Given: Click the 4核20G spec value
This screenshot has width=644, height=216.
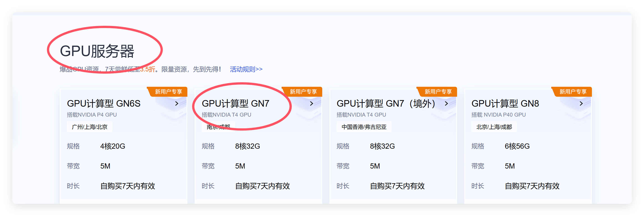Looking at the screenshot, I should tap(113, 146).
